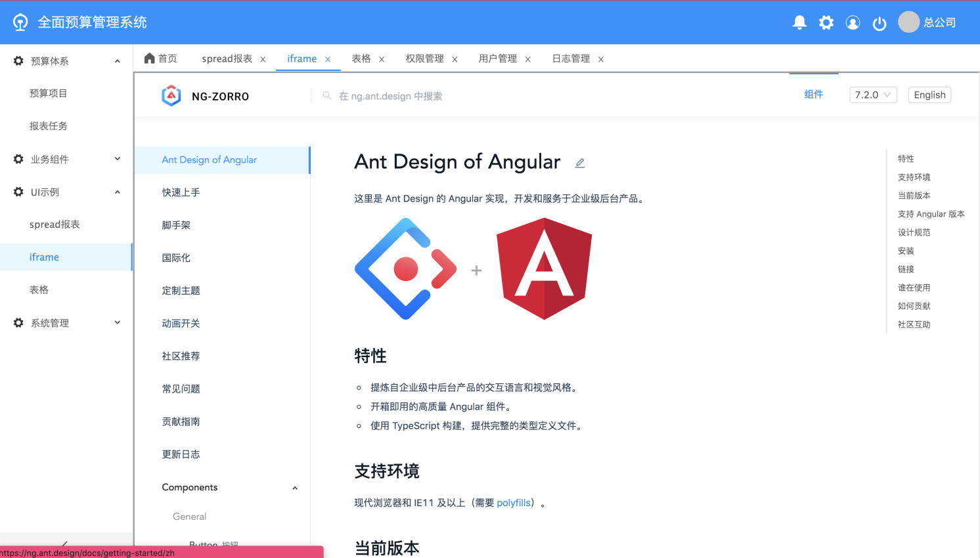
Task: Close the 表格 tab
Action: [x=382, y=59]
